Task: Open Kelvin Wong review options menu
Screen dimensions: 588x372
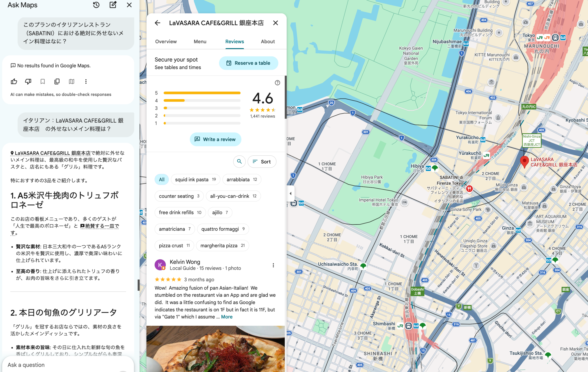Action: (273, 265)
